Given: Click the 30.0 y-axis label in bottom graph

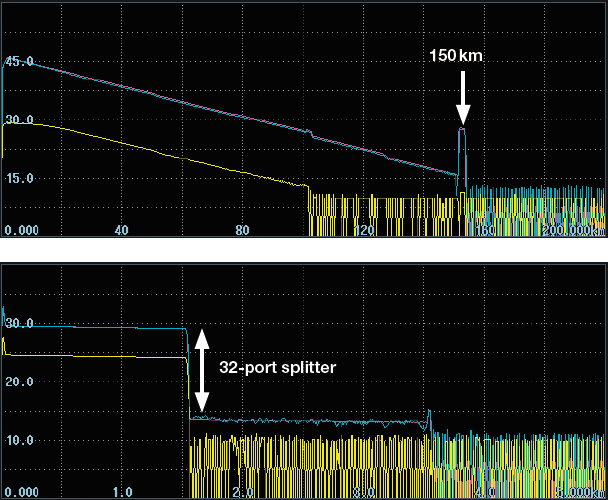Looking at the screenshot, I should (x=20, y=324).
